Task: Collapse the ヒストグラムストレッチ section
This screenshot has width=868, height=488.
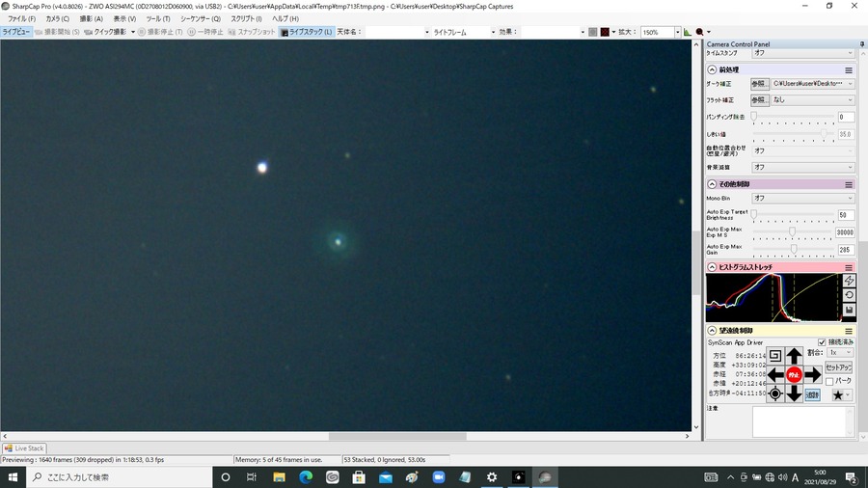Action: tap(712, 267)
